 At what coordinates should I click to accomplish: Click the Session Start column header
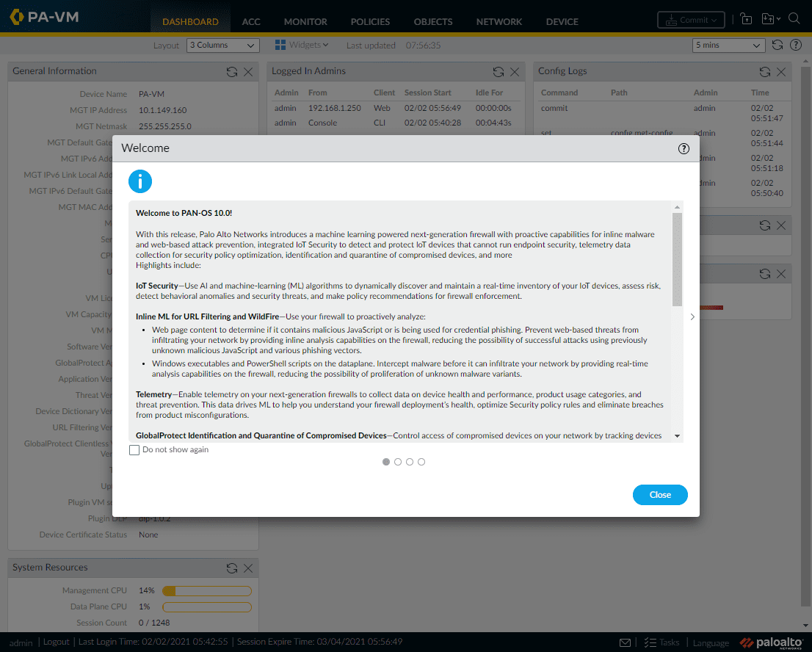(x=428, y=93)
